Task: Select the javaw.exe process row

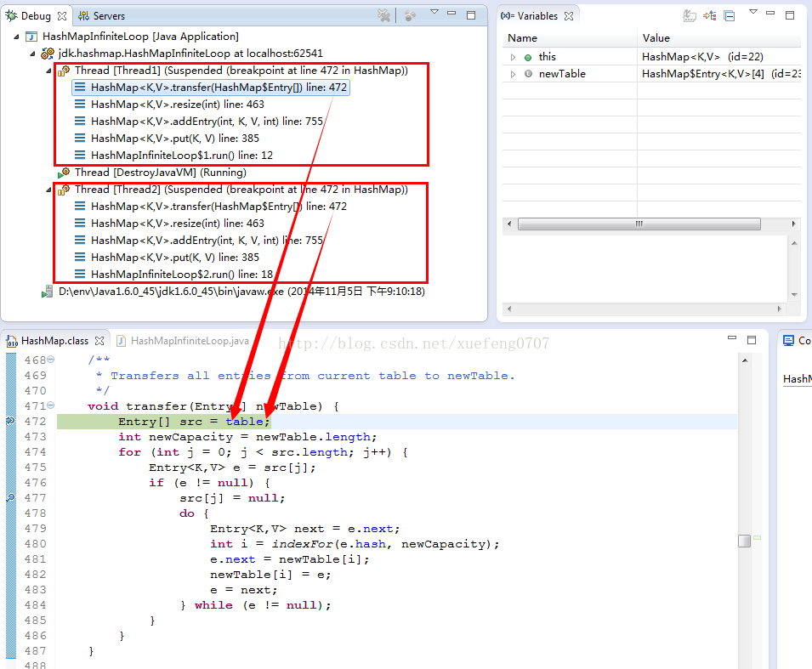Action: pyautogui.click(x=234, y=292)
